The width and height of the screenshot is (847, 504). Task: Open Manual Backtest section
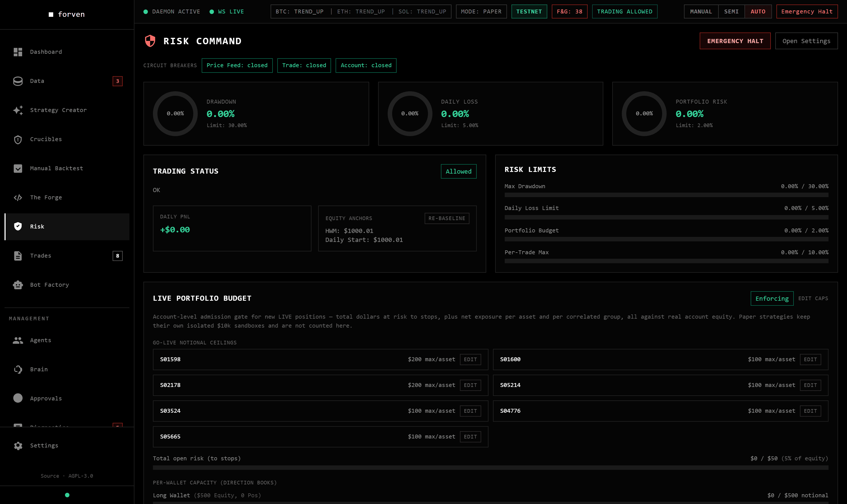[x=67, y=169]
